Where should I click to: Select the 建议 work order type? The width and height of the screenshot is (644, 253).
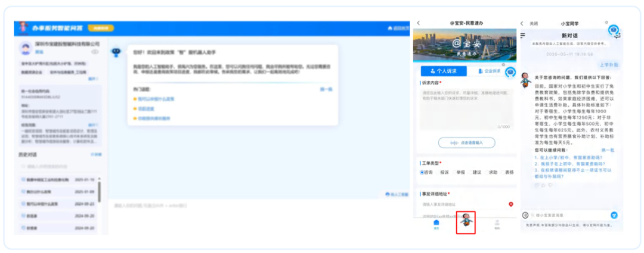[x=475, y=172]
